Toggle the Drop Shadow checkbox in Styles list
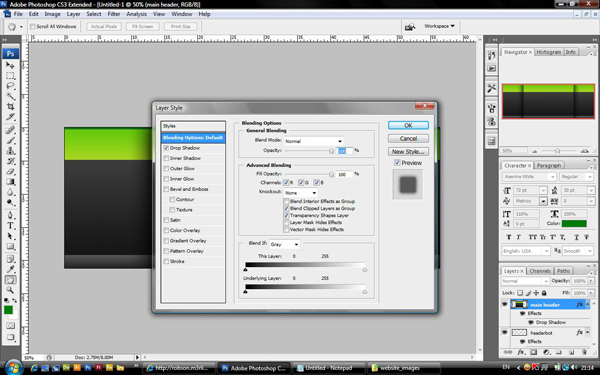 point(166,148)
